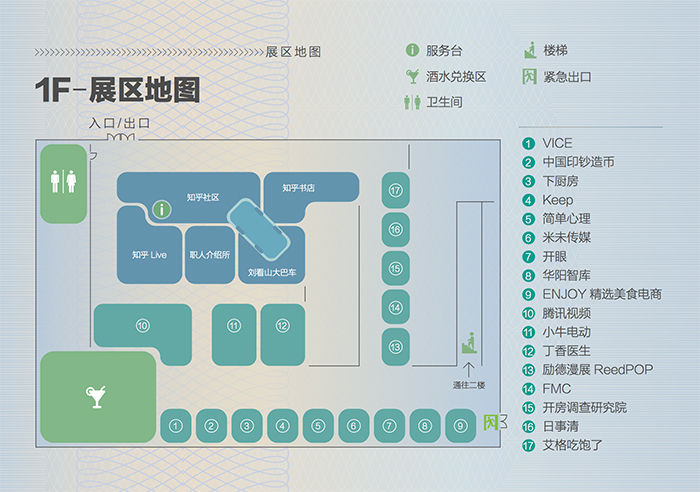Click the 知乎 Live area label

click(149, 255)
